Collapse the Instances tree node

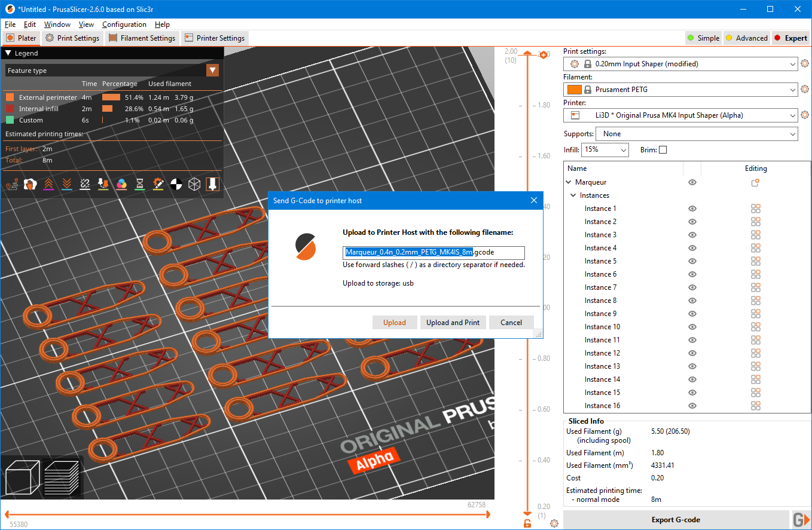point(573,195)
